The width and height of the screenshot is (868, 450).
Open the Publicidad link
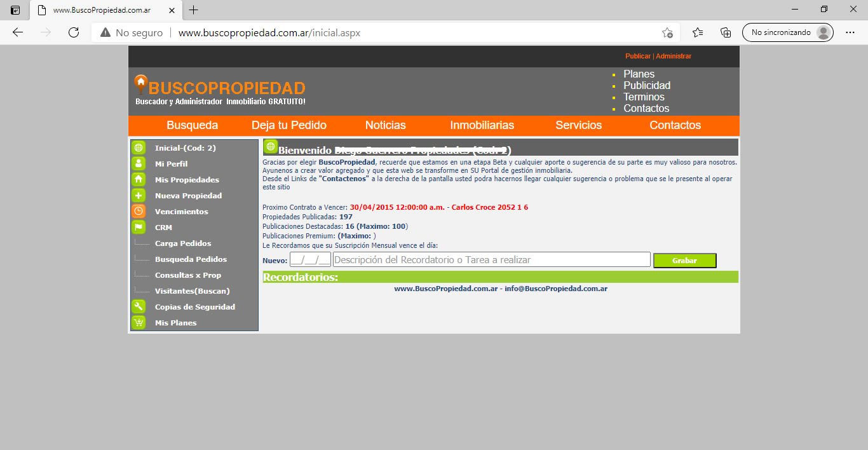click(647, 86)
